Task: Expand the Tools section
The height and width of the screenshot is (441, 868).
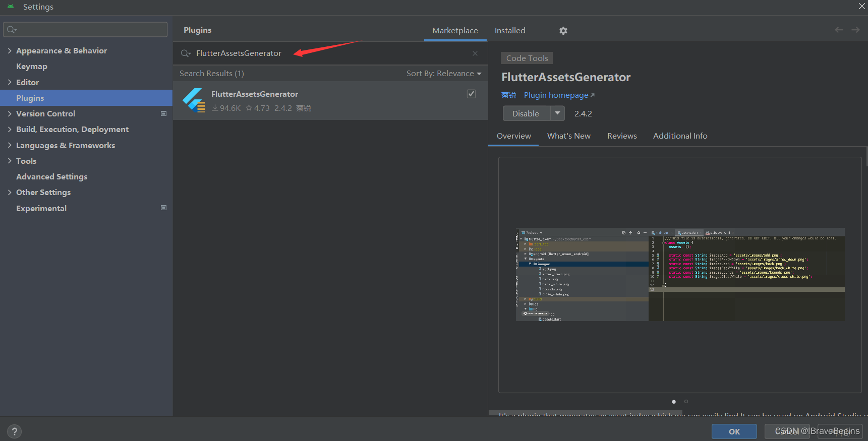Action: 10,161
